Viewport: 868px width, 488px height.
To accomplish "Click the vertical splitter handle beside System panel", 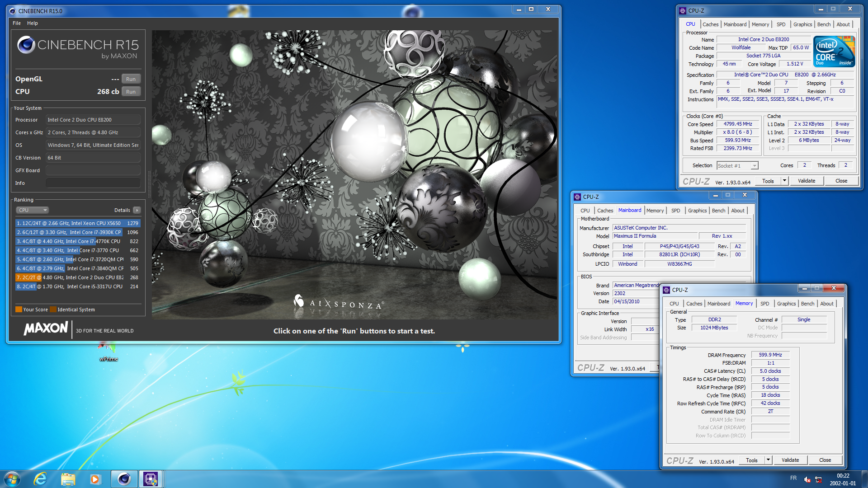I will click(149, 183).
